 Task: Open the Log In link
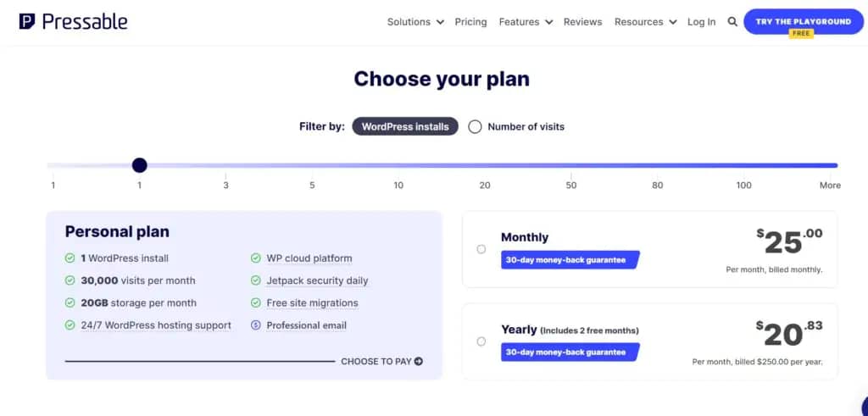click(701, 22)
